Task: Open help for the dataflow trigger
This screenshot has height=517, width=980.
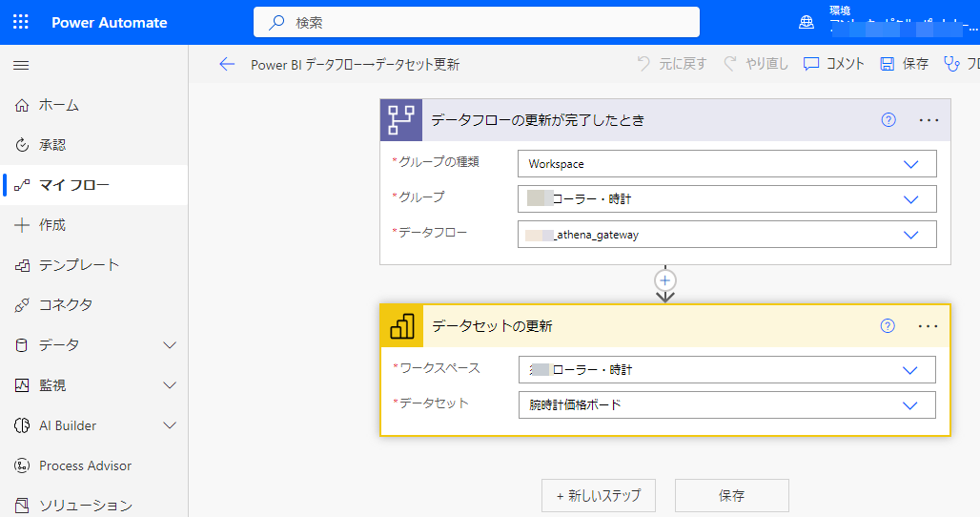Action: tap(888, 120)
